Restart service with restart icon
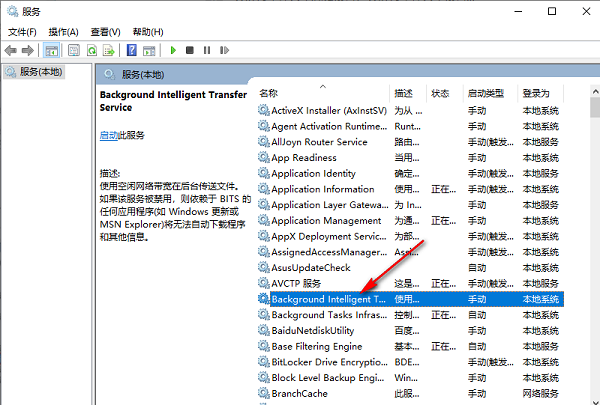600x405 pixels. [x=224, y=50]
